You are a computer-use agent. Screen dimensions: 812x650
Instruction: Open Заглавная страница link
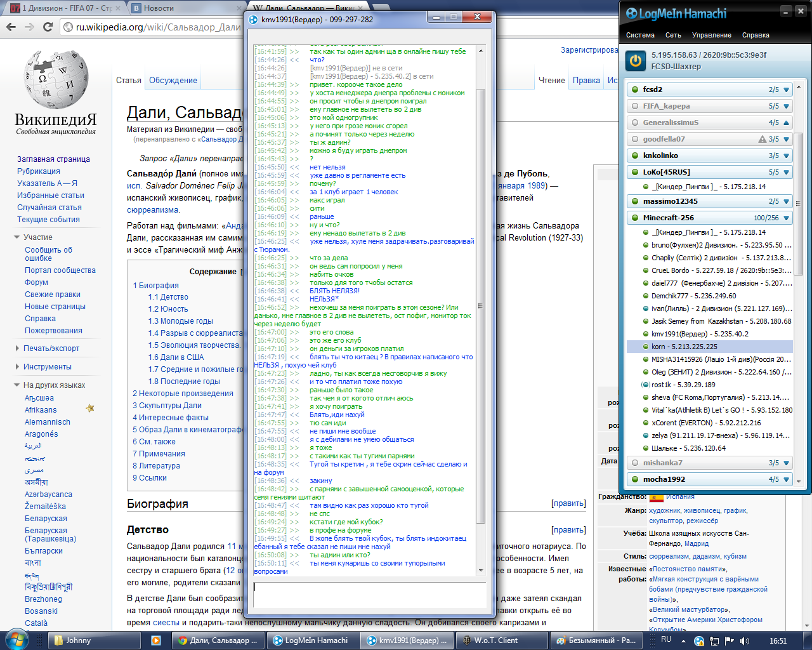pyautogui.click(x=53, y=159)
